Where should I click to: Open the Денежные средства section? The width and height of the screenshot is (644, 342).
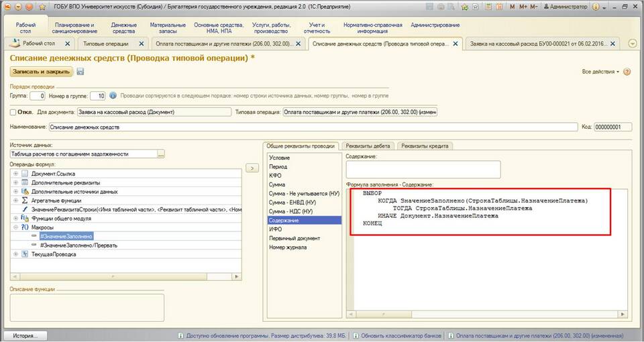pos(123,28)
